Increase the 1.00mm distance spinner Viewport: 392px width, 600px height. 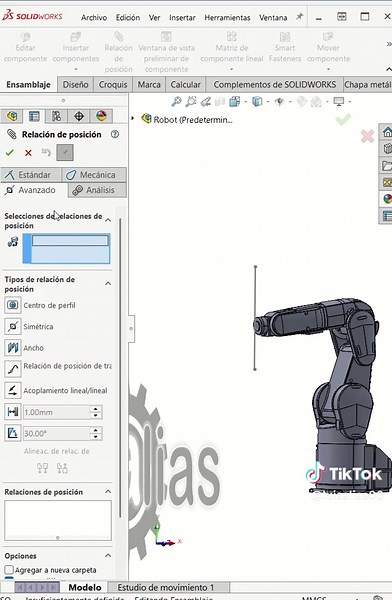[x=96, y=409]
